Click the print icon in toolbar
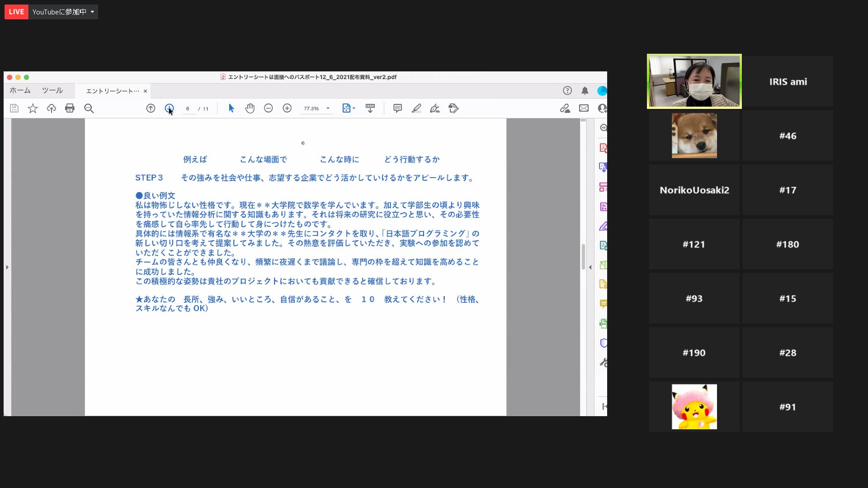The width and height of the screenshot is (868, 488). tap(70, 108)
